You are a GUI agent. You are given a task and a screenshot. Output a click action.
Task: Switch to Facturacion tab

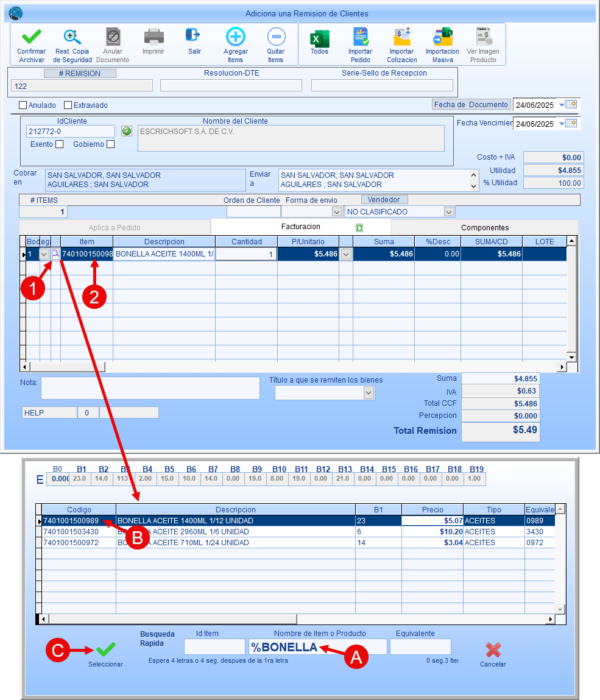point(301,227)
